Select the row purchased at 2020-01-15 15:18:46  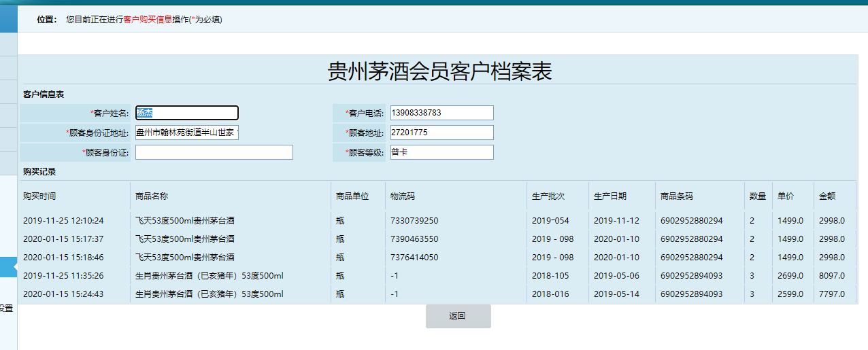tap(63, 258)
